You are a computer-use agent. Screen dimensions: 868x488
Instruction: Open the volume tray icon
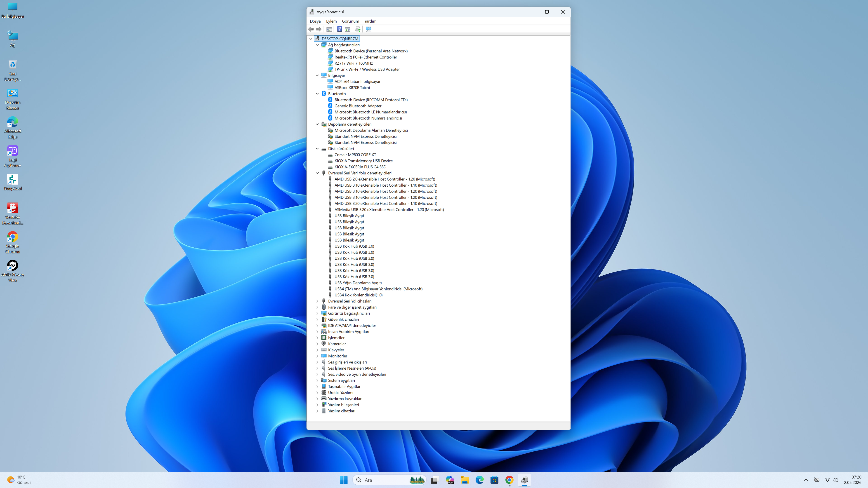click(x=836, y=480)
